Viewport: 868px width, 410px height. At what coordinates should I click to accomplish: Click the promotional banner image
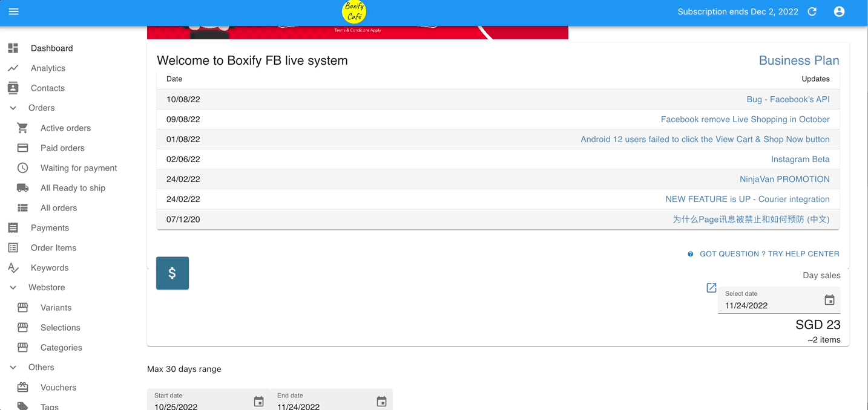point(358,33)
